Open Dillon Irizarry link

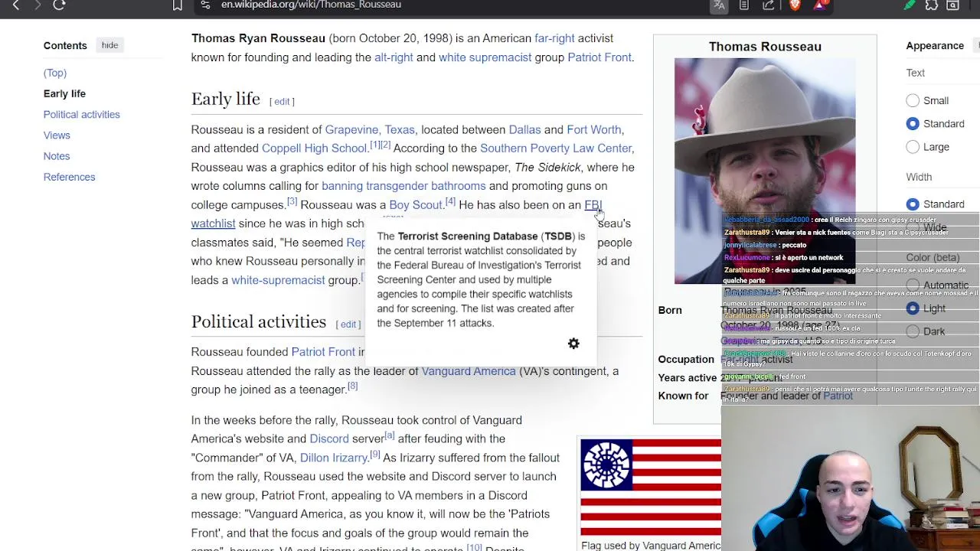pyautogui.click(x=334, y=458)
